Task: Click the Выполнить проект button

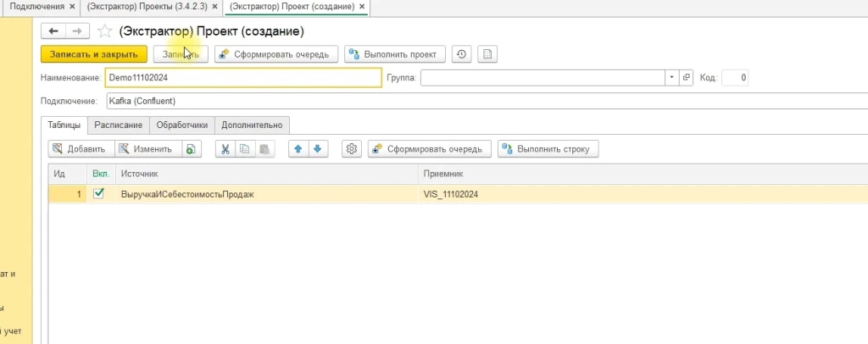Action: click(394, 54)
